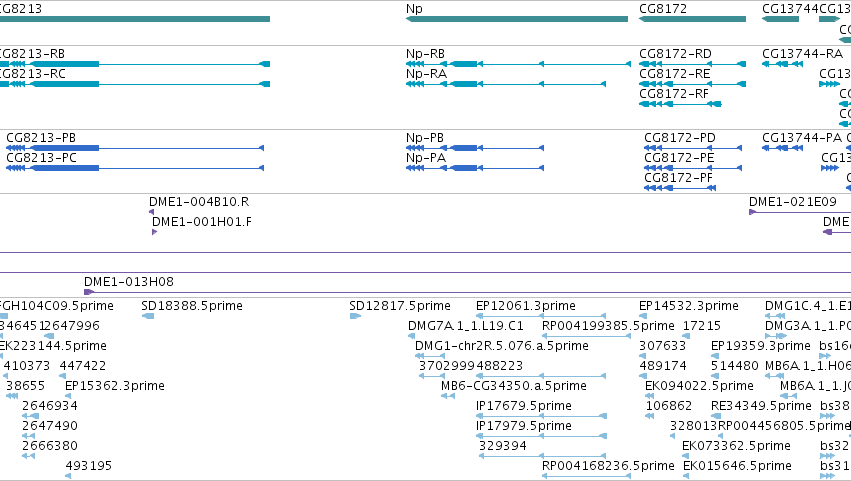The image size is (851, 481).
Task: Click the DME1-004B10.R feature
Action: (151, 212)
